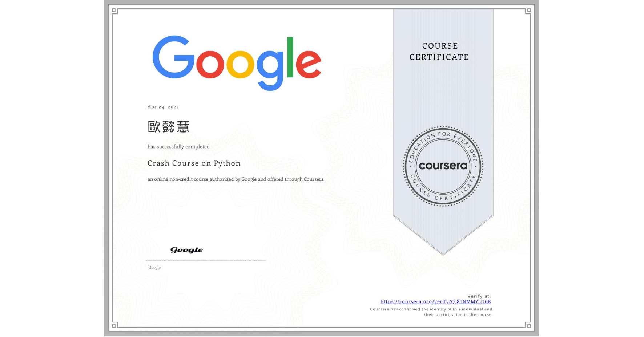Image resolution: width=644 pixels, height=337 pixels.
Task: Click the 'has successfully completed' text
Action: point(178,146)
